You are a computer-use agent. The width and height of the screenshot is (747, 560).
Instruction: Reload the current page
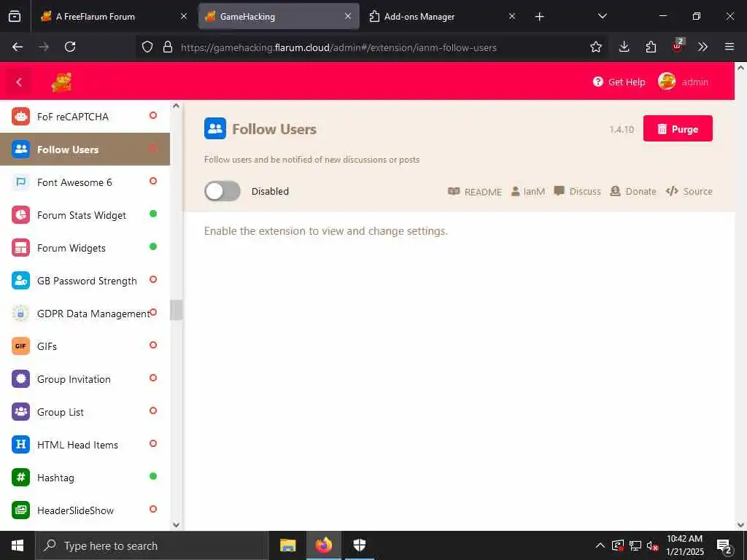70,47
